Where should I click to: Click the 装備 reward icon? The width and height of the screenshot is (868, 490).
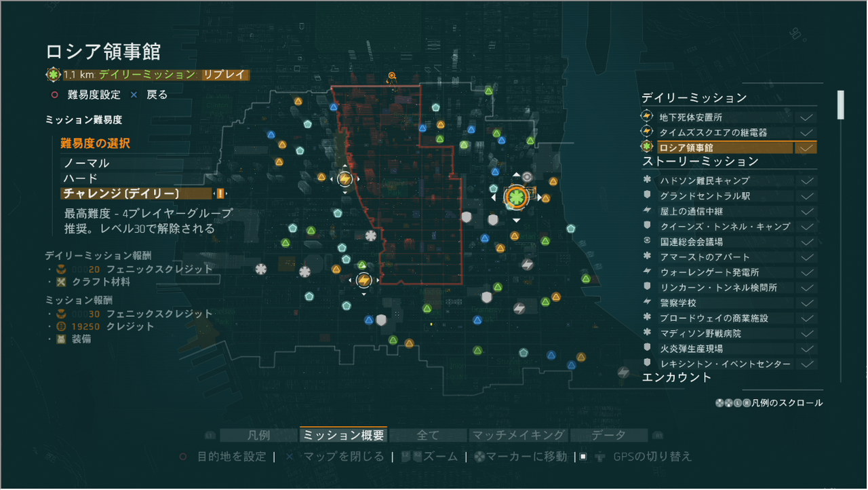click(x=62, y=339)
